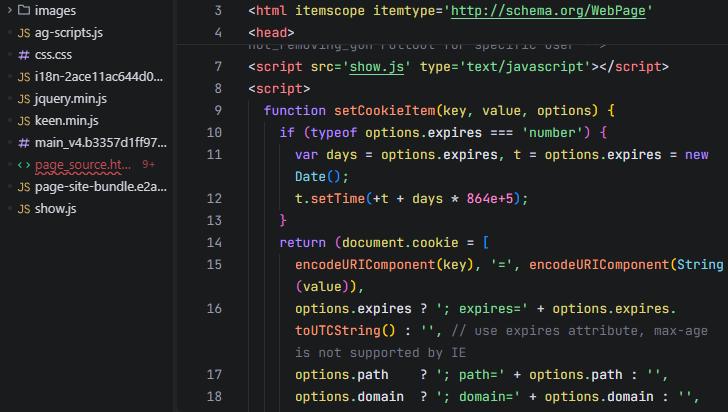This screenshot has width=728, height=412.
Task: Click the setCookieItem function name
Action: (x=384, y=111)
